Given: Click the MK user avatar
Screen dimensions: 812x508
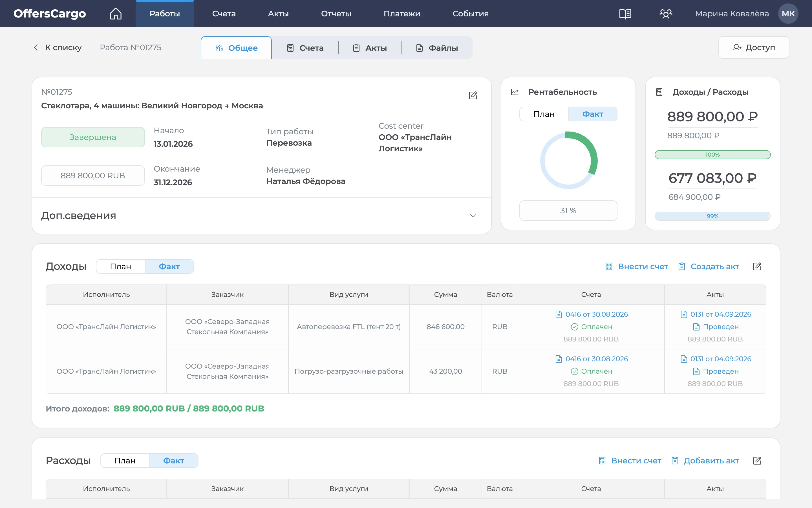Looking at the screenshot, I should (788, 14).
